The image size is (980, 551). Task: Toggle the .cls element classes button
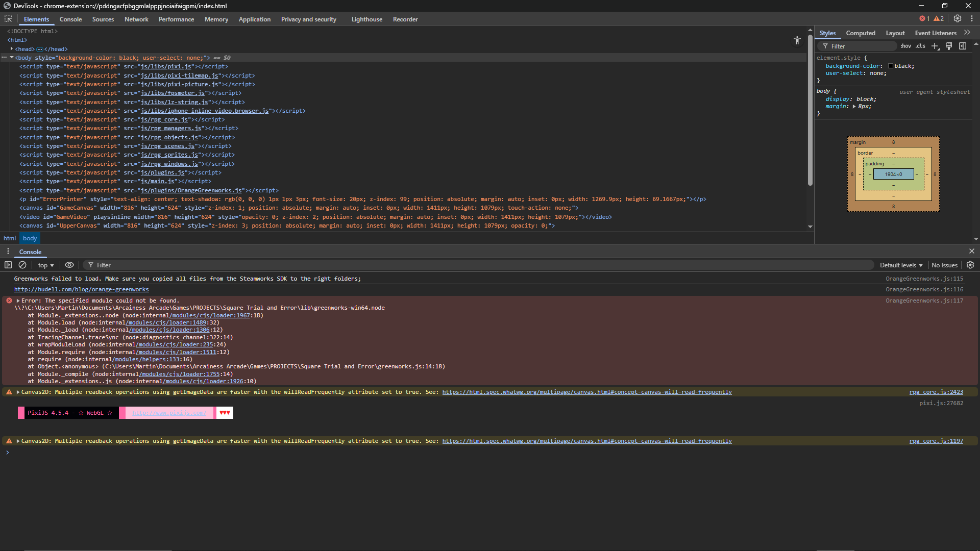pos(920,46)
